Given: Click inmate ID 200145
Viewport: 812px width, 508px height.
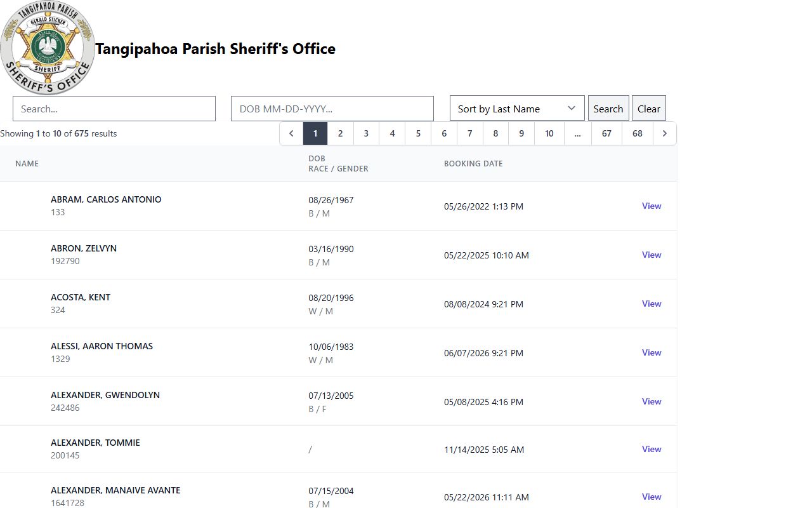Looking at the screenshot, I should click(65, 455).
